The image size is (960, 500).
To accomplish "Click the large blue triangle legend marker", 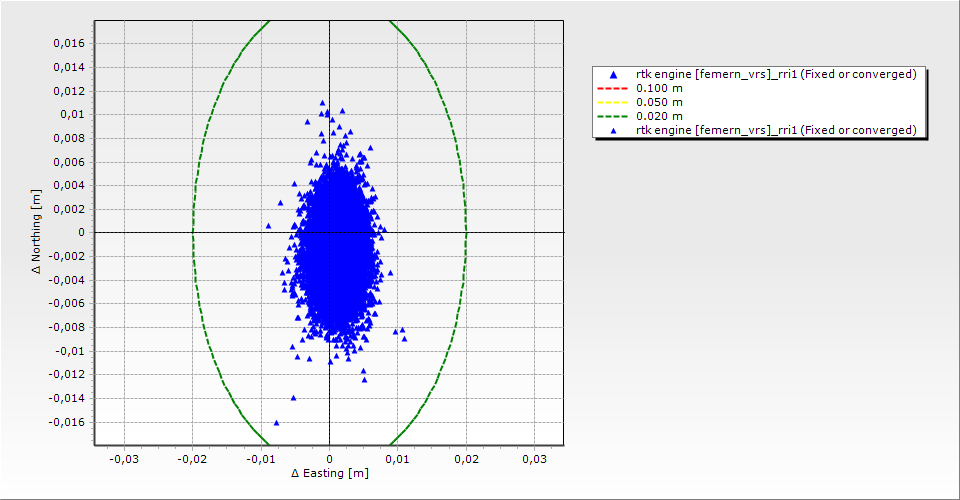I will point(613,74).
